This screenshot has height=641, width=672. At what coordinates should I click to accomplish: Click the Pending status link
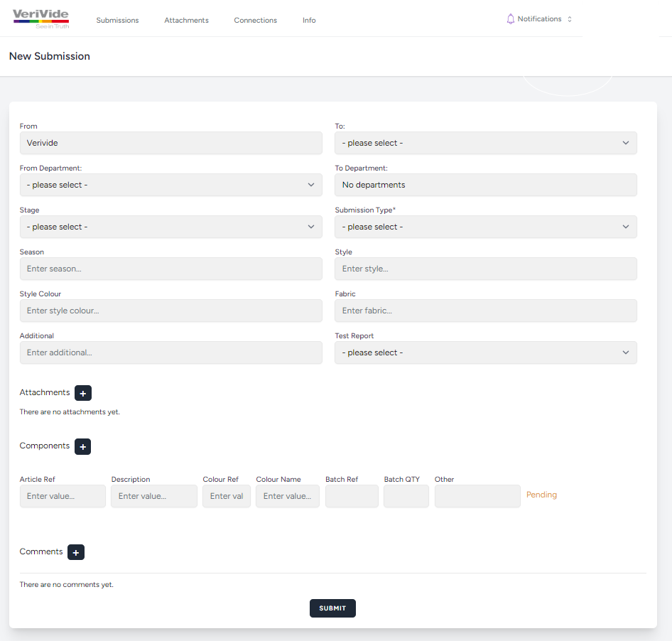point(541,495)
